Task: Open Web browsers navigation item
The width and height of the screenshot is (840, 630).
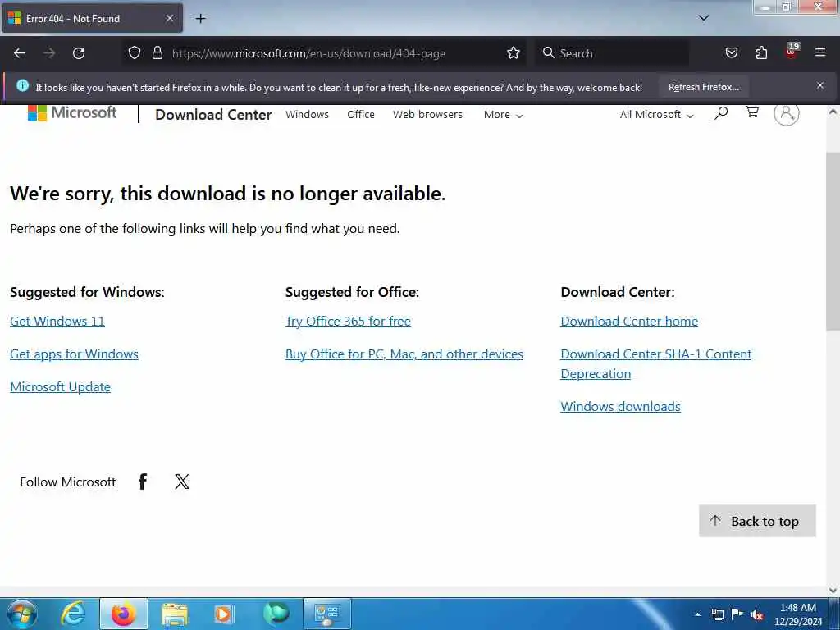Action: point(427,115)
